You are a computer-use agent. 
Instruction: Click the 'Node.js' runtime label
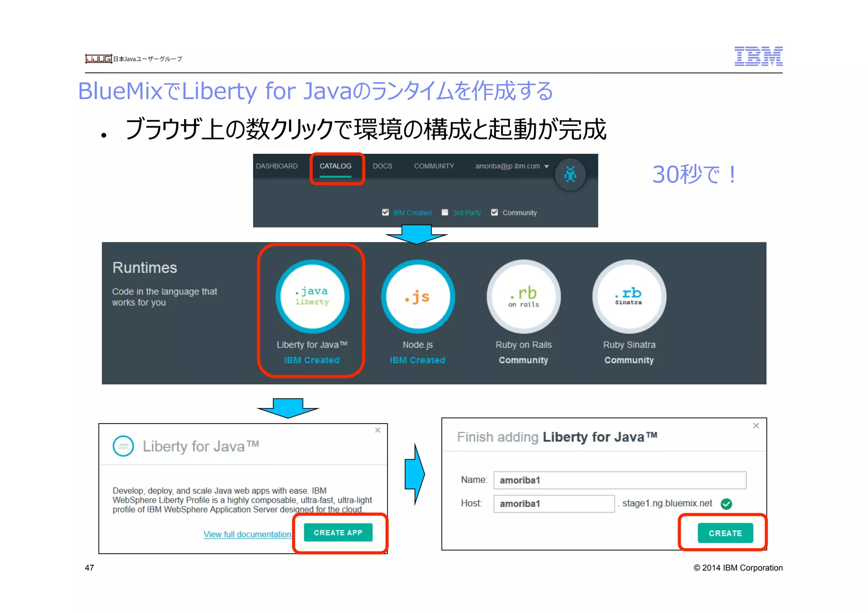tap(417, 345)
